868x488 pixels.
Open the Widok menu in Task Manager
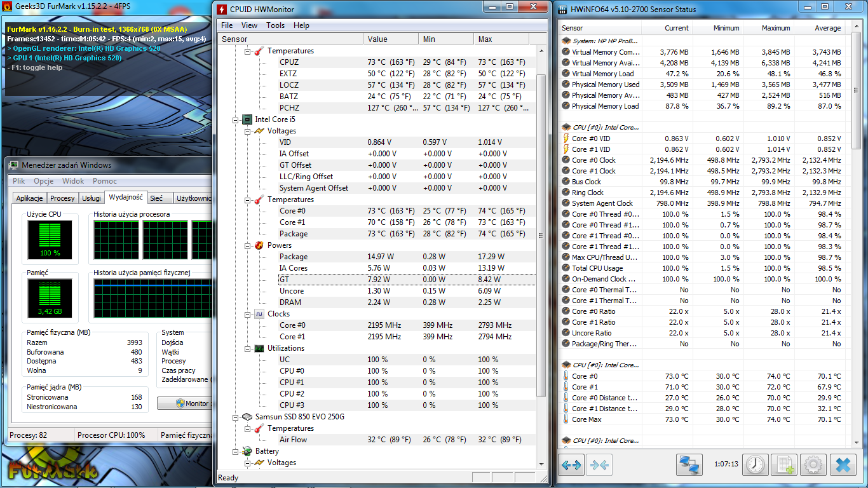73,181
